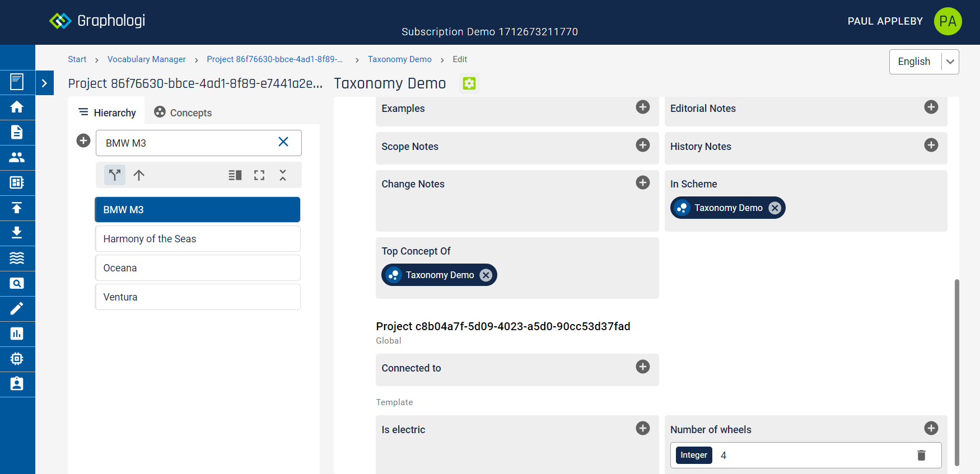The height and width of the screenshot is (474, 980).
Task: Click the Subscription Demo 1712673211770 text
Action: [489, 32]
